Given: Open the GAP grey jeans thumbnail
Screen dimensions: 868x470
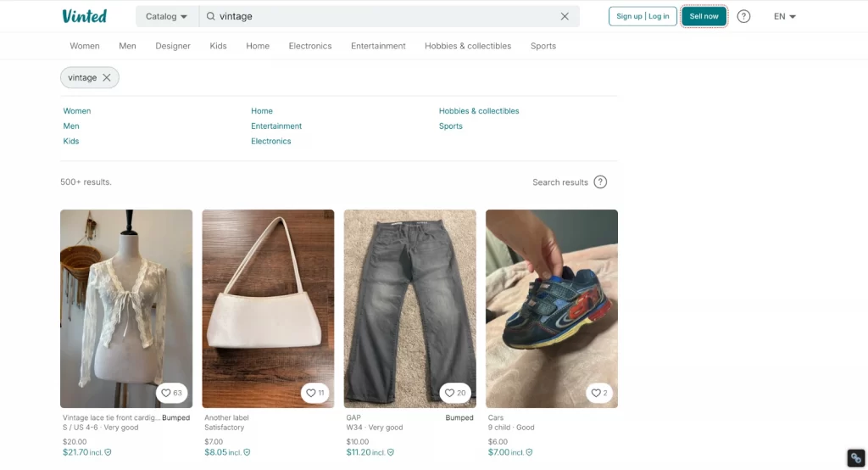Looking at the screenshot, I should click(x=409, y=309).
